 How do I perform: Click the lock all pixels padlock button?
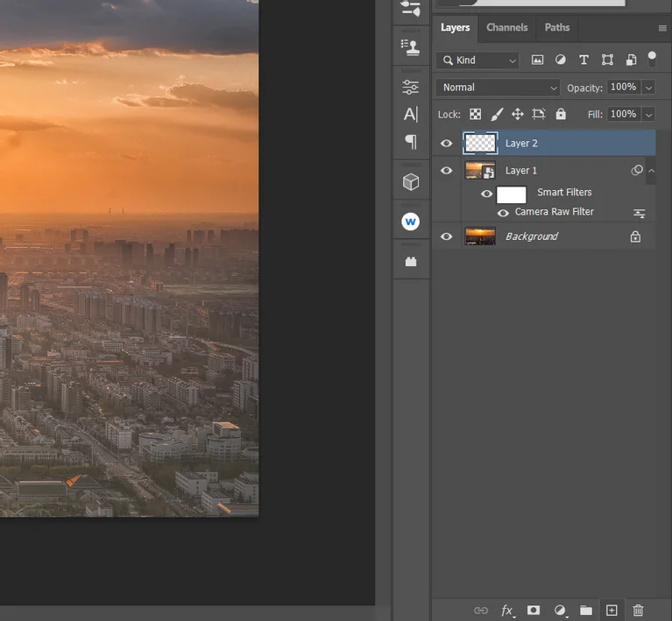click(x=561, y=114)
